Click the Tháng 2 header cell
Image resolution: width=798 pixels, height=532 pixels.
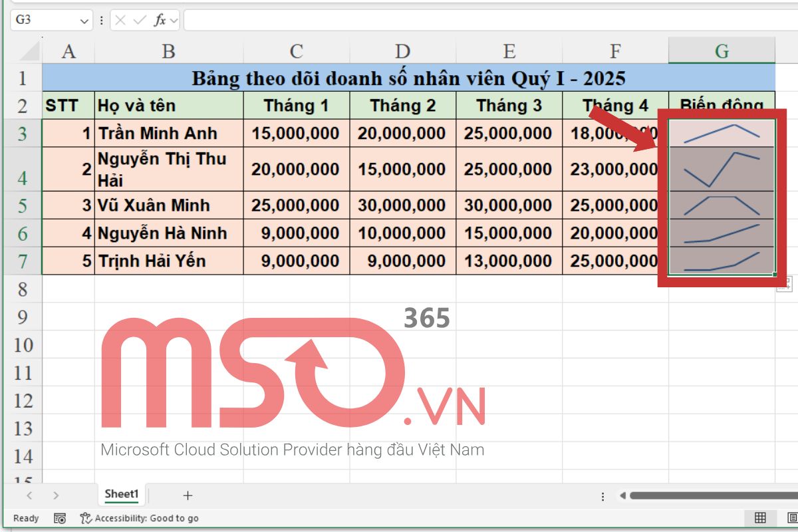403,105
